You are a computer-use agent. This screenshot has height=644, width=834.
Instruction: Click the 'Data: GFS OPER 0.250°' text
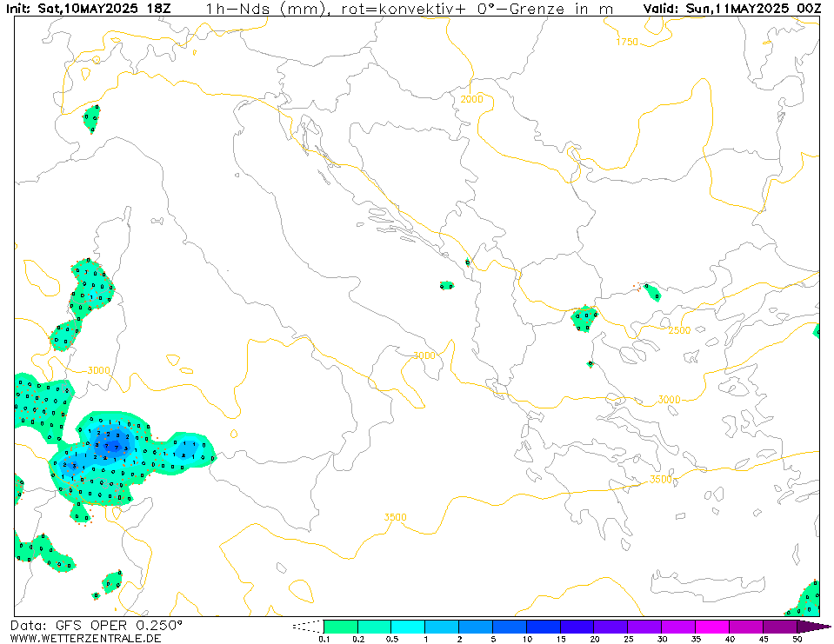[x=96, y=625]
